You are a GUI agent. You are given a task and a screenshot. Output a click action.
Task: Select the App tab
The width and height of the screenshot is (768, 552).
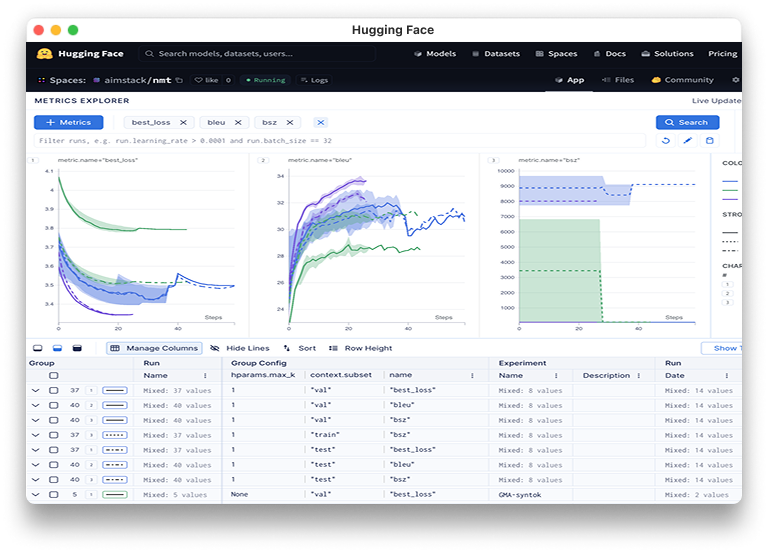pos(570,80)
